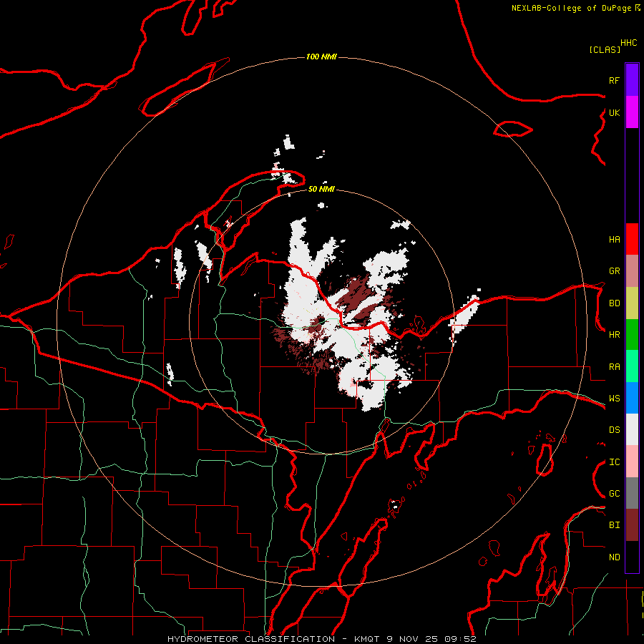Click the 50 NMI range ring label
Image resolution: width=644 pixels, height=644 pixels.
point(321,189)
